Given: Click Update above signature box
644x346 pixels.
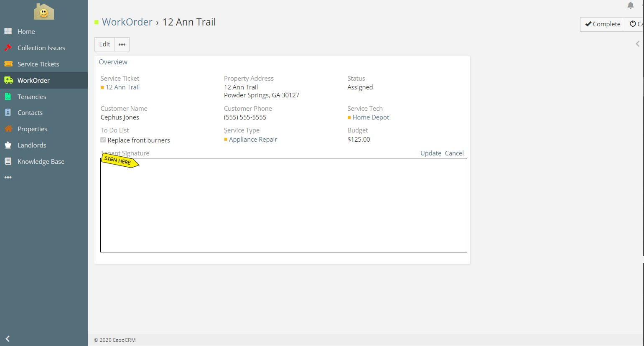Looking at the screenshot, I should [x=430, y=153].
